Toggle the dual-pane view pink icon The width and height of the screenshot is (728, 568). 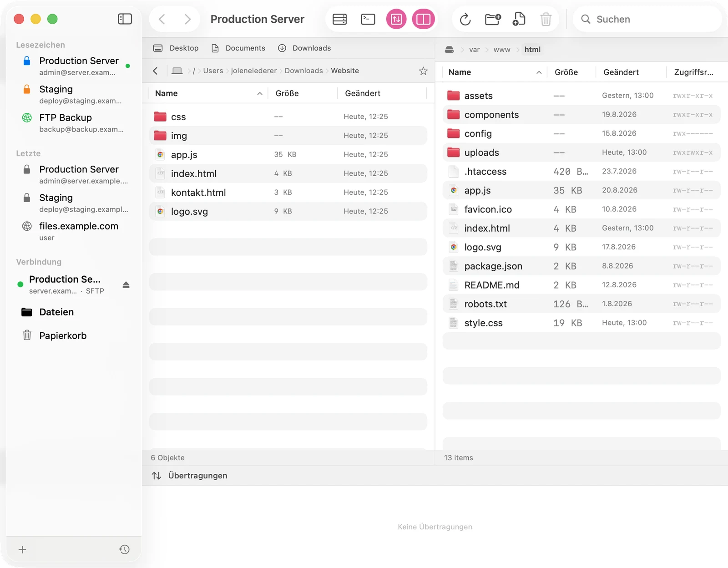423,19
